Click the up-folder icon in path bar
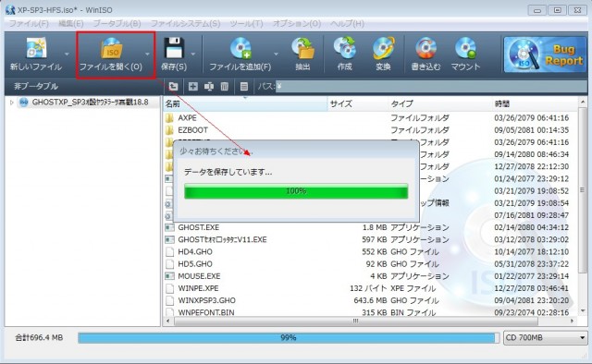592x364 pixels. 173,86
